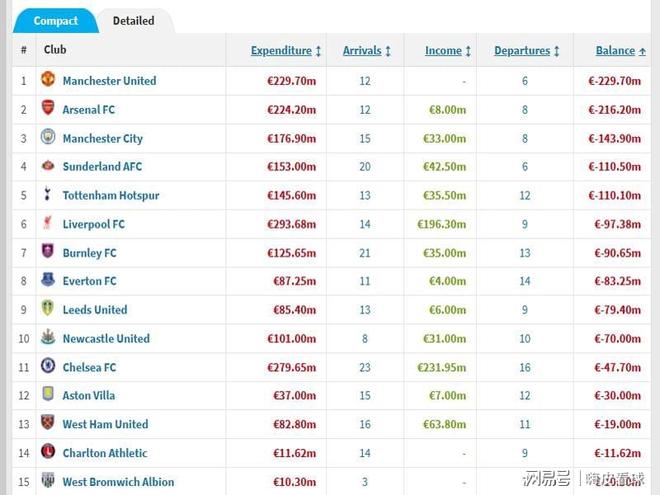Click the Leeds United club crest
The height and width of the screenshot is (495, 660).
tap(48, 308)
